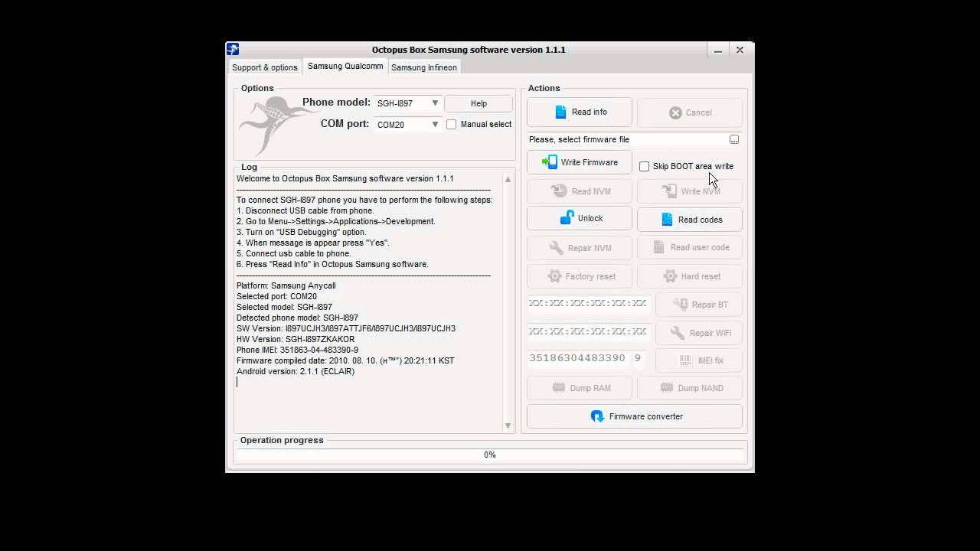Click the Unlock padlock icon
Image resolution: width=980 pixels, height=551 pixels.
click(x=567, y=218)
